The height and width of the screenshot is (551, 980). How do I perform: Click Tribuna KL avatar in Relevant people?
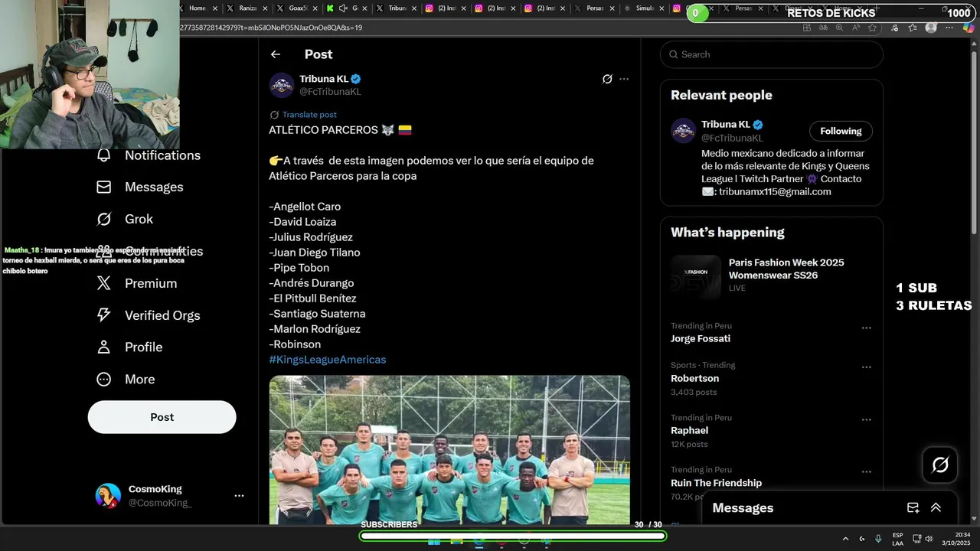click(683, 131)
